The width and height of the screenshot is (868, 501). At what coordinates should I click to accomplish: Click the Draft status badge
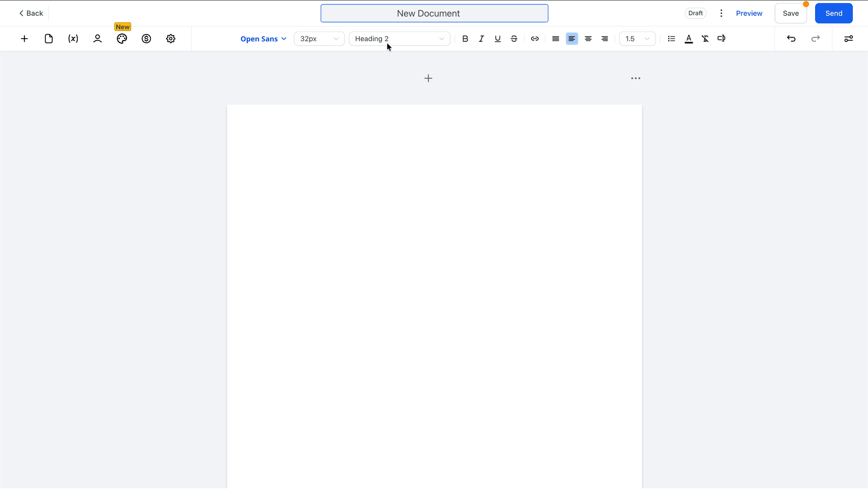click(x=695, y=13)
